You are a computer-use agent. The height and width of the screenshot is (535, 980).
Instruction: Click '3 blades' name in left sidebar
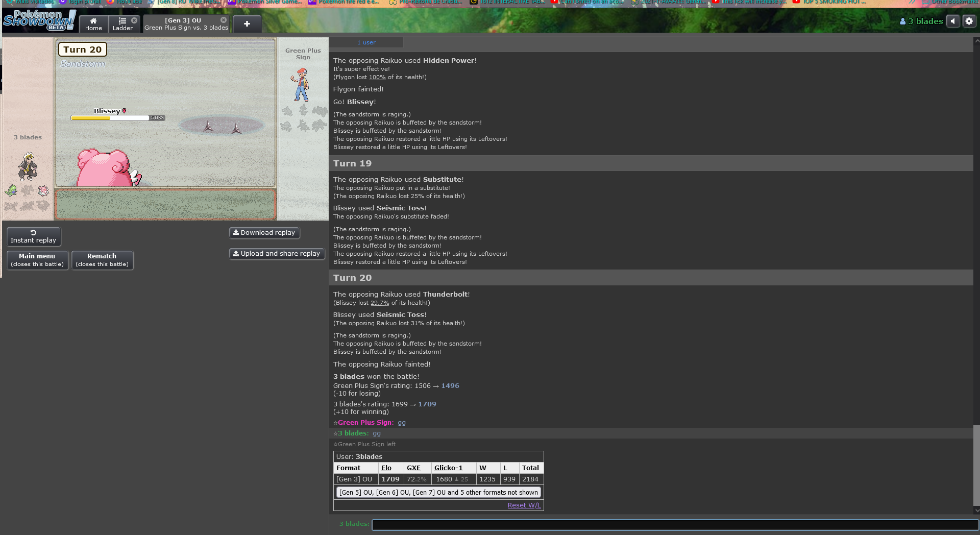[28, 137]
